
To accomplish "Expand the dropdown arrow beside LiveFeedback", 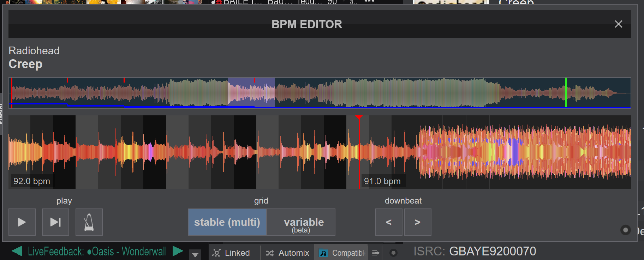I will (x=195, y=254).
